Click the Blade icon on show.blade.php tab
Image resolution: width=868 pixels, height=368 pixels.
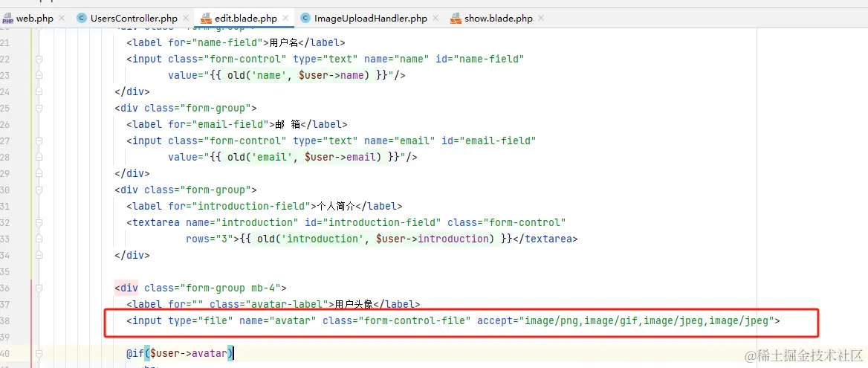(456, 19)
